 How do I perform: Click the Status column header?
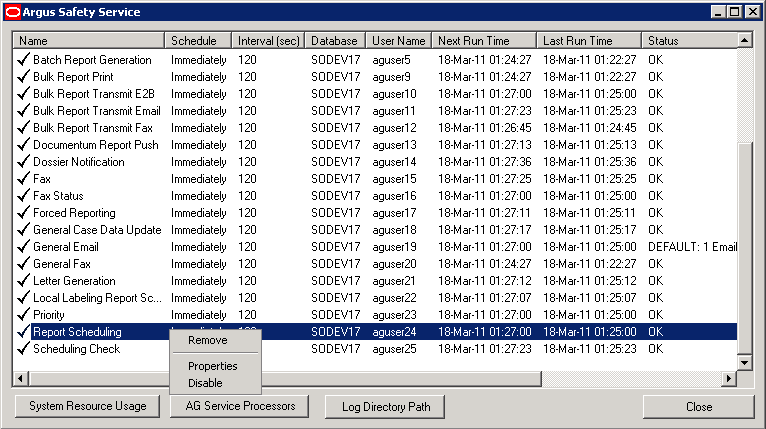coord(689,41)
